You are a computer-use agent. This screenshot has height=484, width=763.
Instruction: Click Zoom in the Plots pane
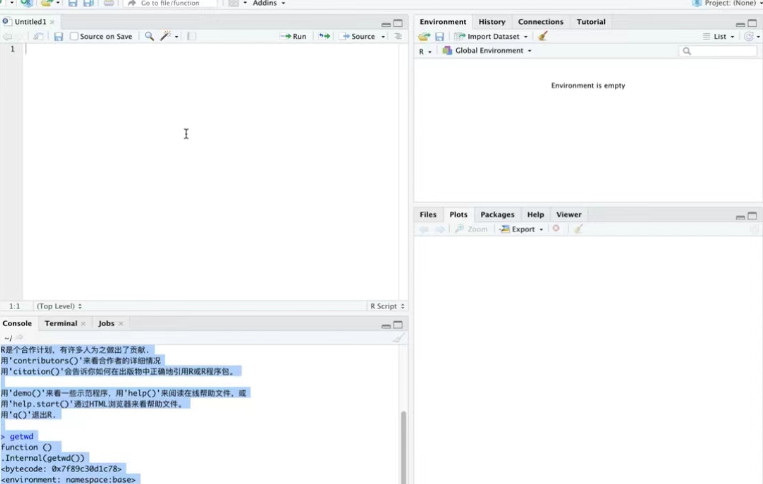(x=471, y=229)
